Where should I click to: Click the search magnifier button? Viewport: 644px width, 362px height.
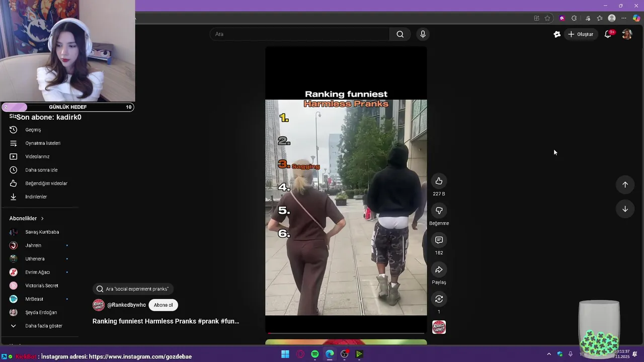pos(400,34)
